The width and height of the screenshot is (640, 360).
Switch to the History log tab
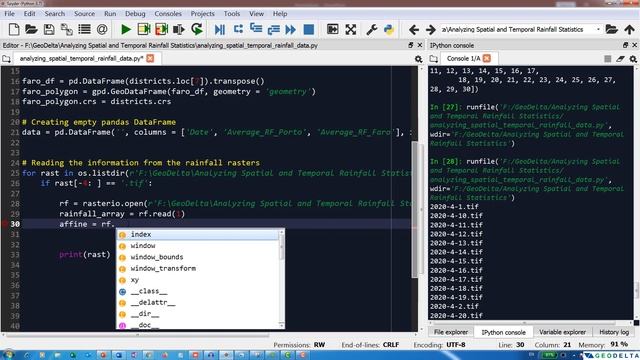pyautogui.click(x=614, y=332)
